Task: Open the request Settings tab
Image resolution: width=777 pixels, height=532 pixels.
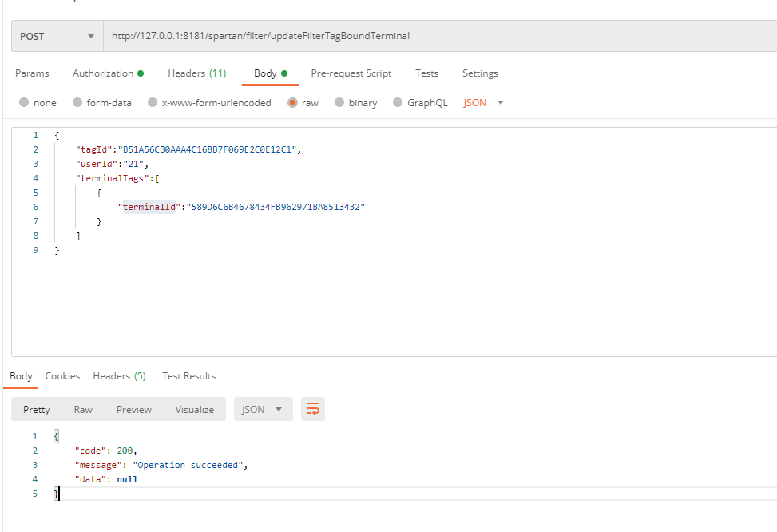Action: pos(480,73)
